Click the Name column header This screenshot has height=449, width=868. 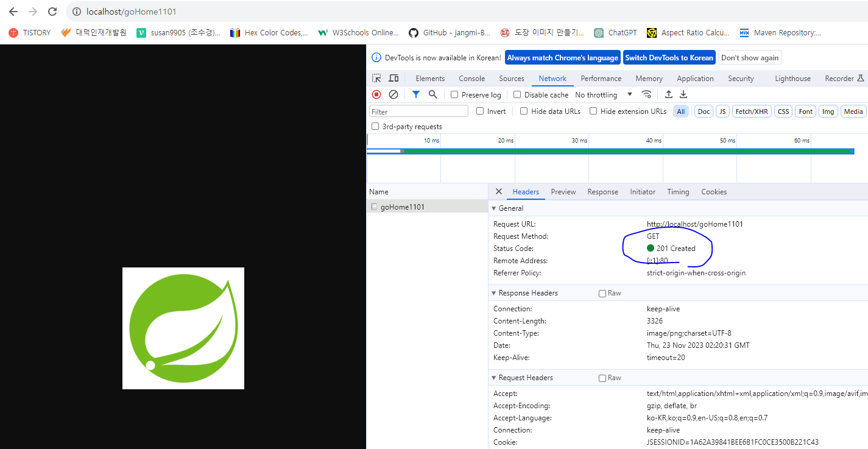pyautogui.click(x=427, y=191)
